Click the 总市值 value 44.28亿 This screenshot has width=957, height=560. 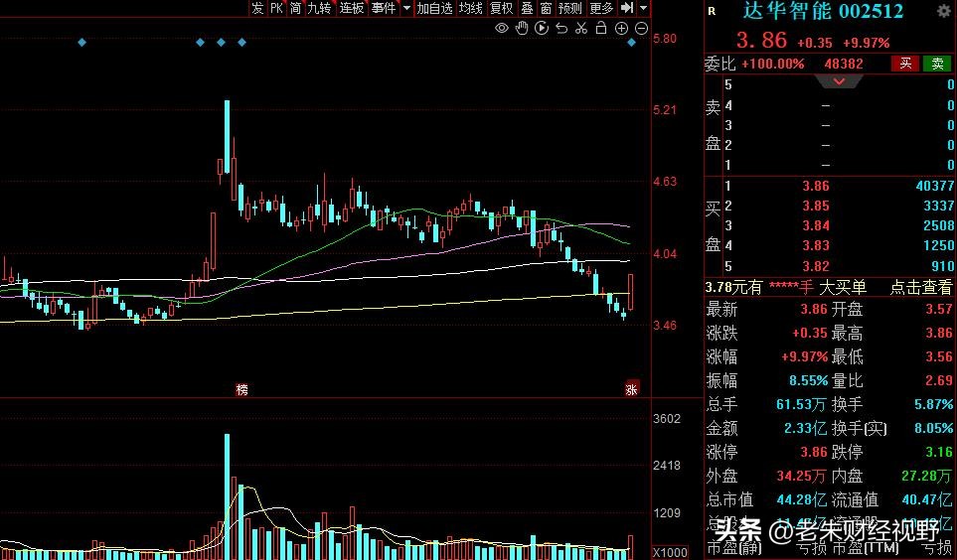(801, 499)
